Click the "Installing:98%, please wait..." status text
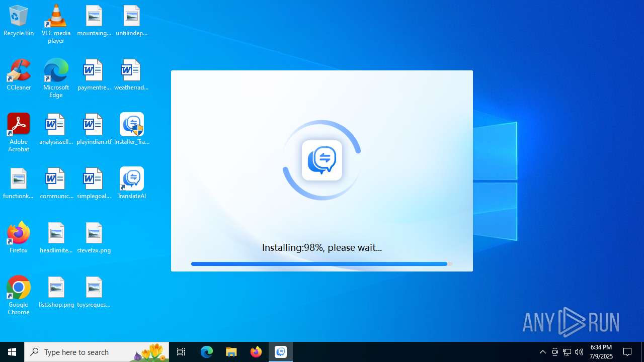Screen dimensions: 644x362 tap(322, 247)
